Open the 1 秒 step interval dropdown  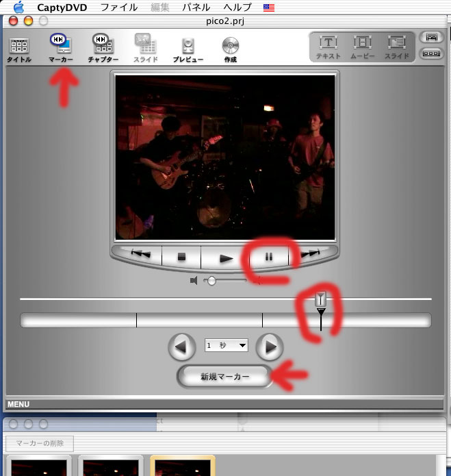point(226,346)
